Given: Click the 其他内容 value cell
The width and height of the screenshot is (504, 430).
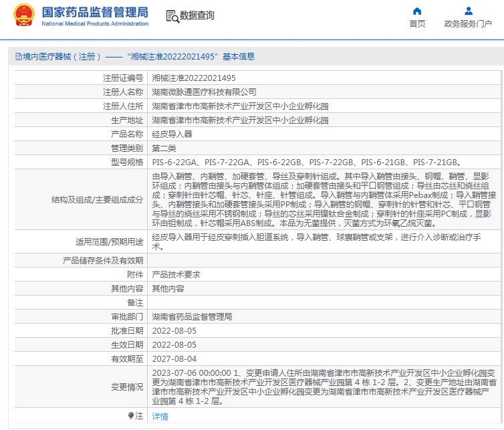Looking at the screenshot, I should (168, 288).
